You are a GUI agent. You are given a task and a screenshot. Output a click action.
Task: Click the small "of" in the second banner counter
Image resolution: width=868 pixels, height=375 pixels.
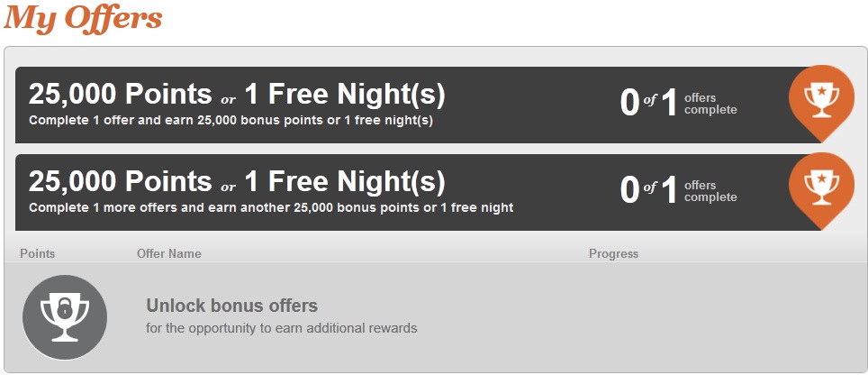point(650,188)
